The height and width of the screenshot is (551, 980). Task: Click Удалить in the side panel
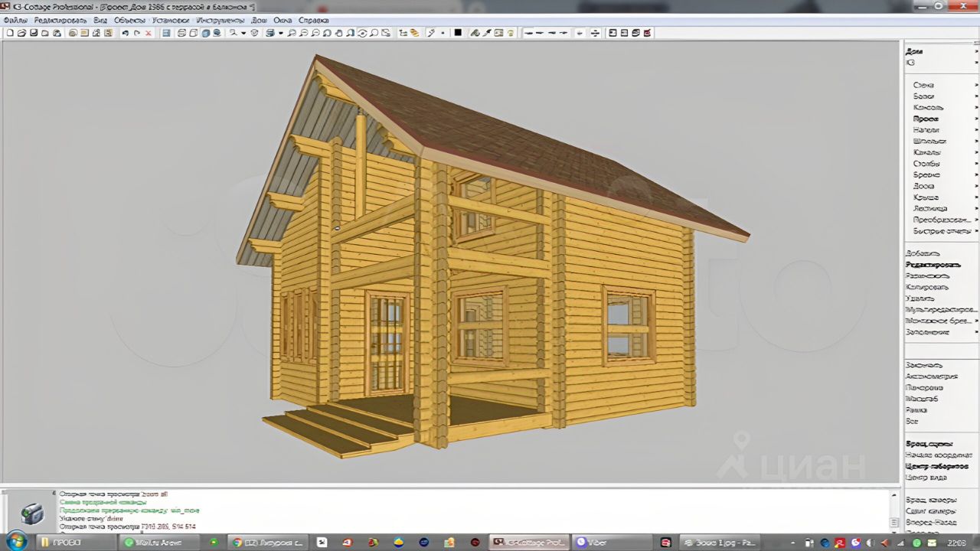point(920,298)
